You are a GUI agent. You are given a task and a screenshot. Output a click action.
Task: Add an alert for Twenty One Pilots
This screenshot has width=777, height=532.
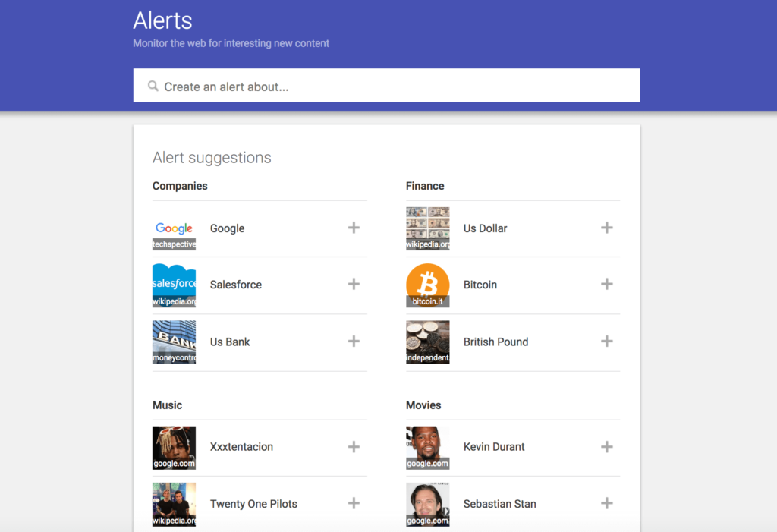pos(354,503)
